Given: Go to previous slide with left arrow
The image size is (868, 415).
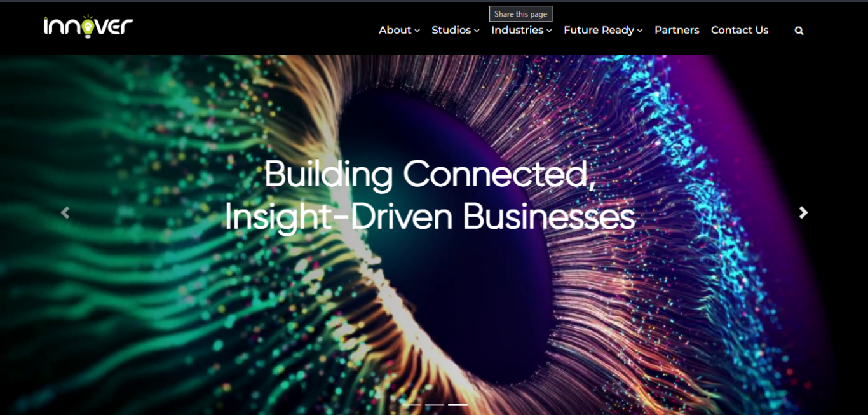Looking at the screenshot, I should [65, 212].
